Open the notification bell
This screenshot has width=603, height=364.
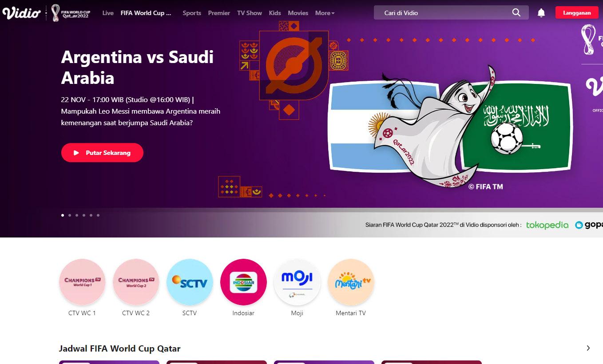[x=541, y=13]
